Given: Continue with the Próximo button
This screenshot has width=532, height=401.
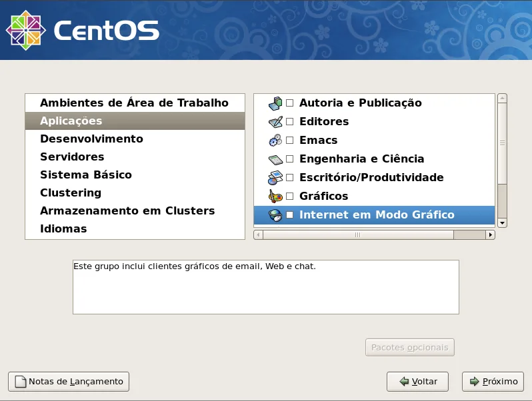Looking at the screenshot, I should point(493,382).
